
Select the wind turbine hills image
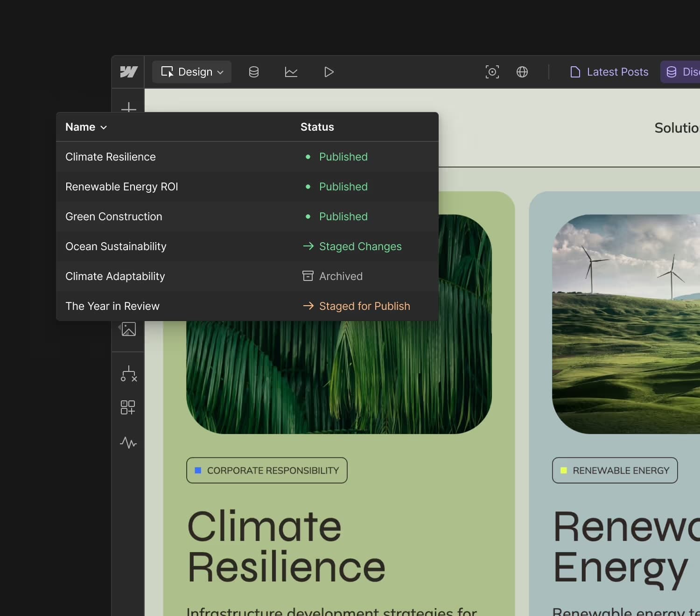pyautogui.click(x=626, y=324)
